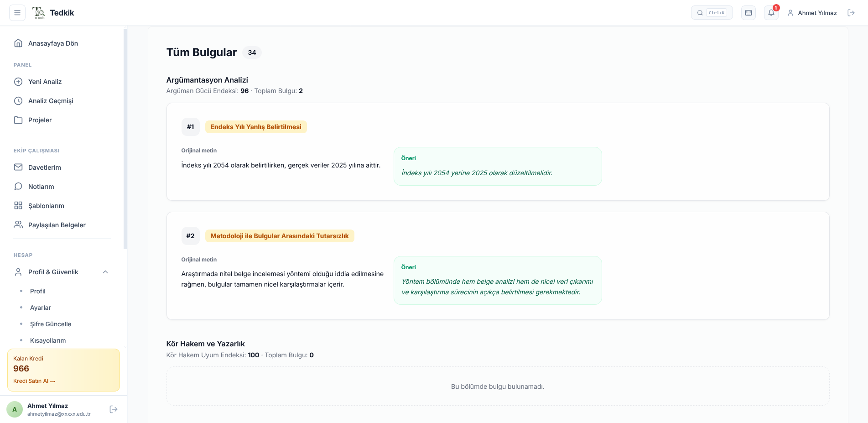Collapse the Profil & Güvenlik section chevron
The height and width of the screenshot is (423, 868).
click(x=105, y=272)
